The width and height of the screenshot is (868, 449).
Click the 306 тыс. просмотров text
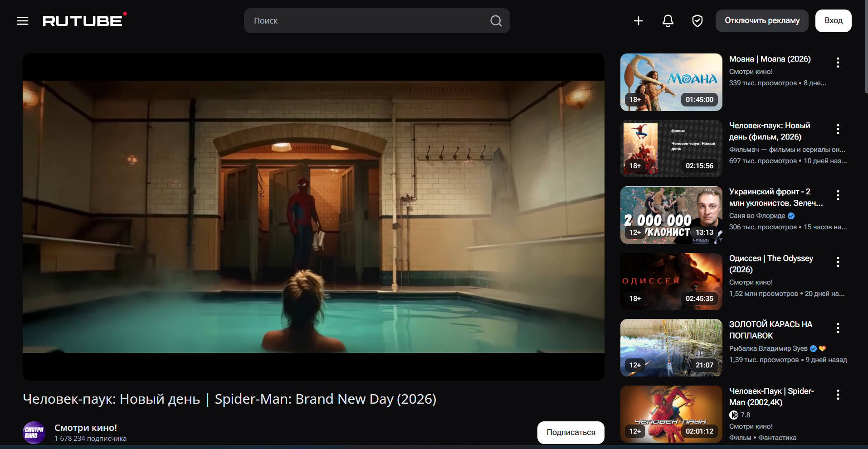[x=763, y=227]
